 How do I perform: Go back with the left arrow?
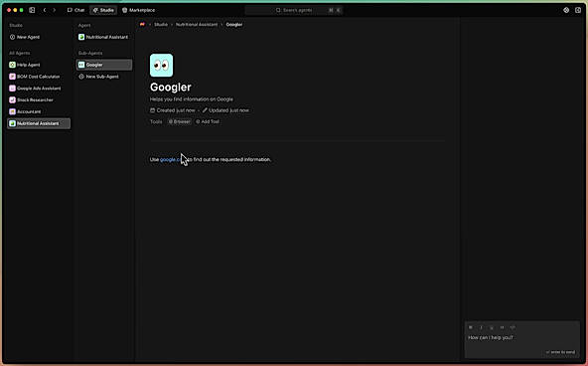[x=45, y=10]
